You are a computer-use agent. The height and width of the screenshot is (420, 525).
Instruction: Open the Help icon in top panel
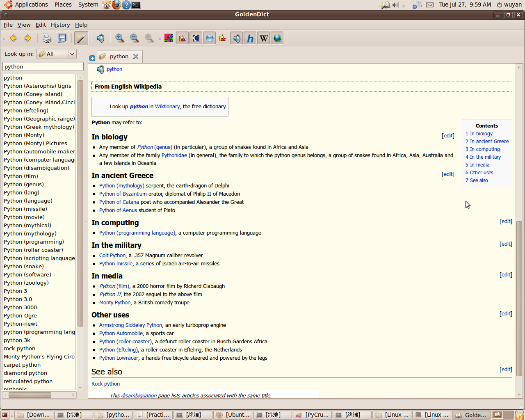click(126, 5)
